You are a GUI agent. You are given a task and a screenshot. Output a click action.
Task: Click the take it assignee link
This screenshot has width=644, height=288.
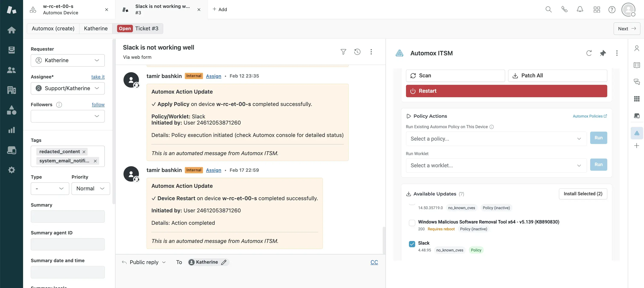[98, 77]
